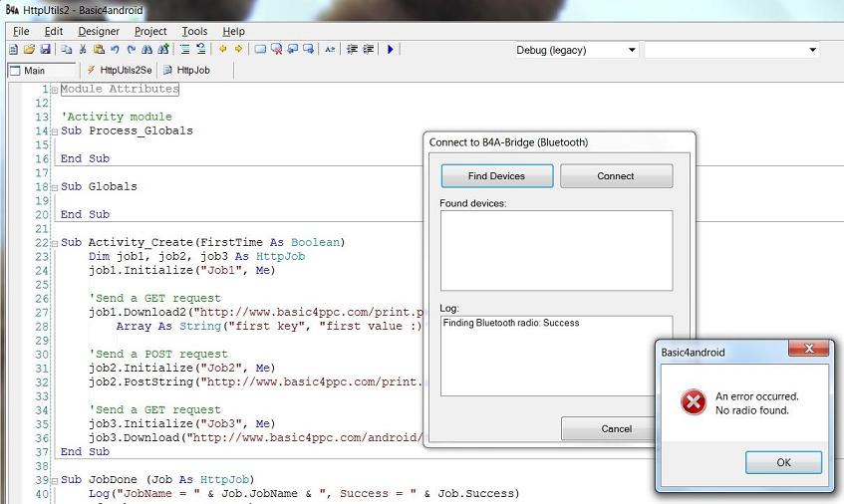Click the Outdent lines toolbar icon

point(368,50)
